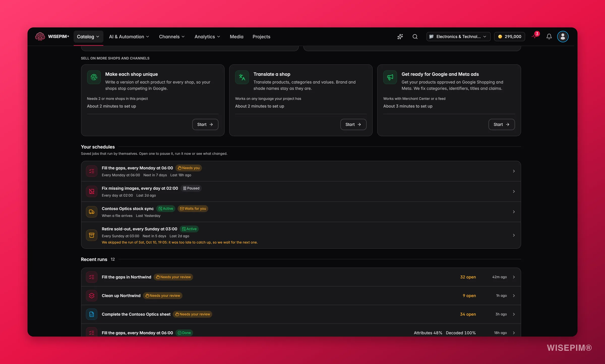Click the Waits for you badge

point(193,209)
